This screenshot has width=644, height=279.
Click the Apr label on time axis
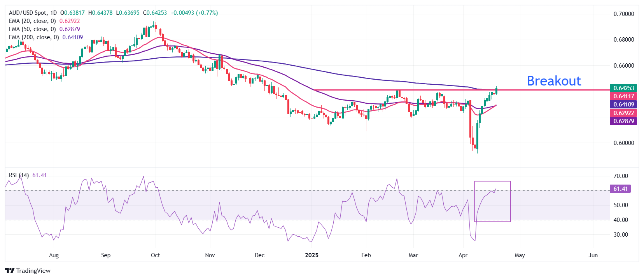(x=463, y=255)
